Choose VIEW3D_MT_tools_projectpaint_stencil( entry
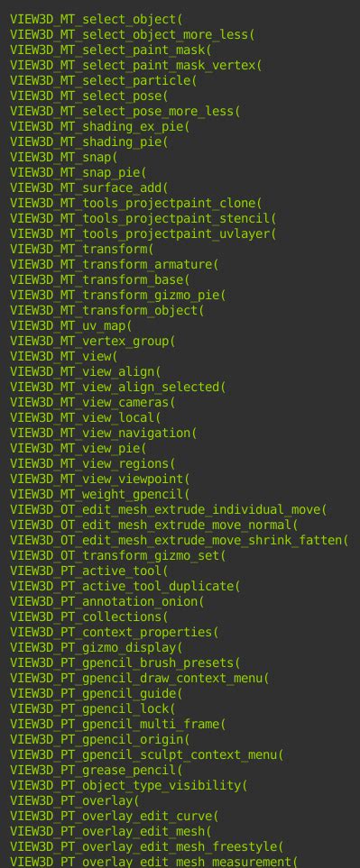The width and height of the screenshot is (360, 868). pos(143,218)
